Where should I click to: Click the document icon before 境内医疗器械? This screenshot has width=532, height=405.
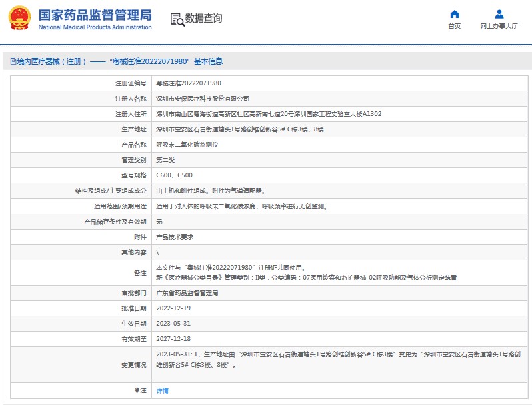13,61
